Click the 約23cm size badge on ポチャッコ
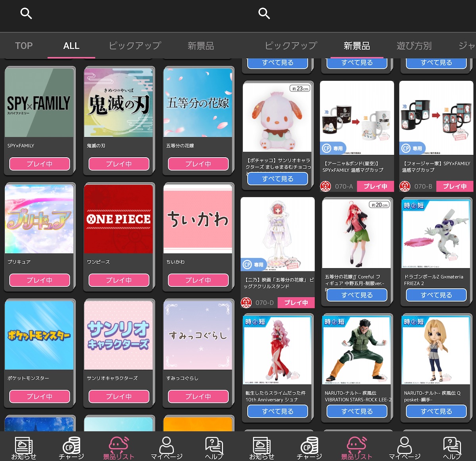Viewport: 476px width, 461px height. coord(300,88)
